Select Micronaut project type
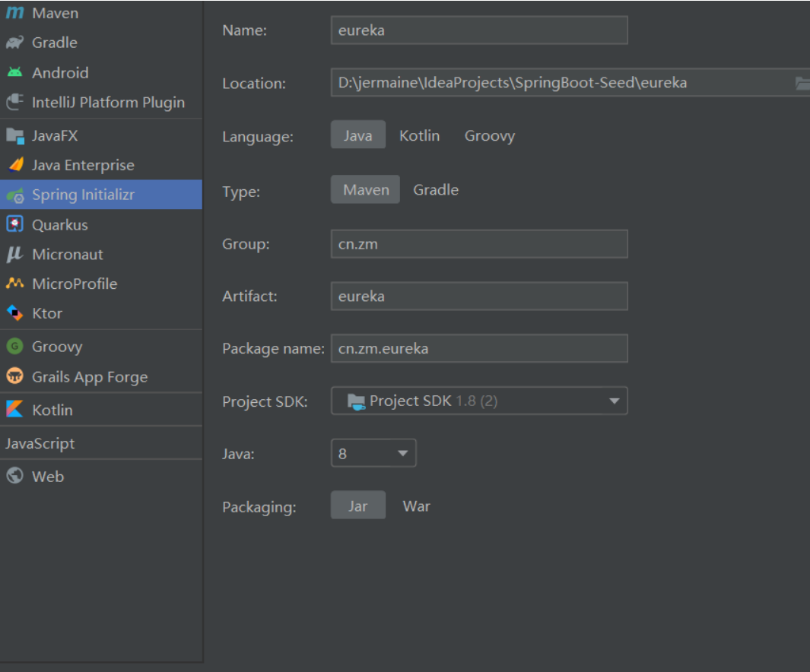This screenshot has width=810, height=672. [x=101, y=254]
